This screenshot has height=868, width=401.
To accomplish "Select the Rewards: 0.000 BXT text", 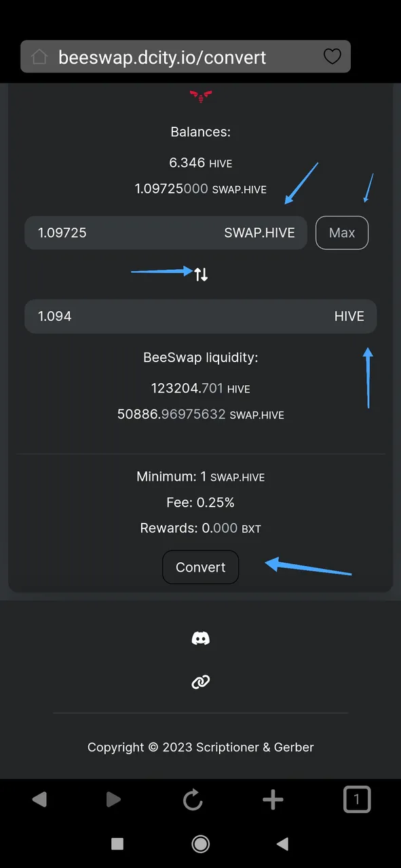I will [x=200, y=528].
